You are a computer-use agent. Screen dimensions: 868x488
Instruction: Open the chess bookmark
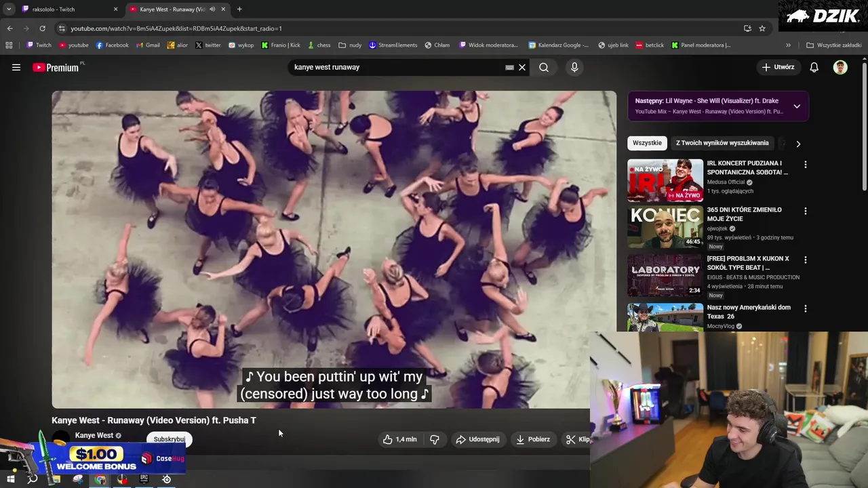pyautogui.click(x=319, y=45)
